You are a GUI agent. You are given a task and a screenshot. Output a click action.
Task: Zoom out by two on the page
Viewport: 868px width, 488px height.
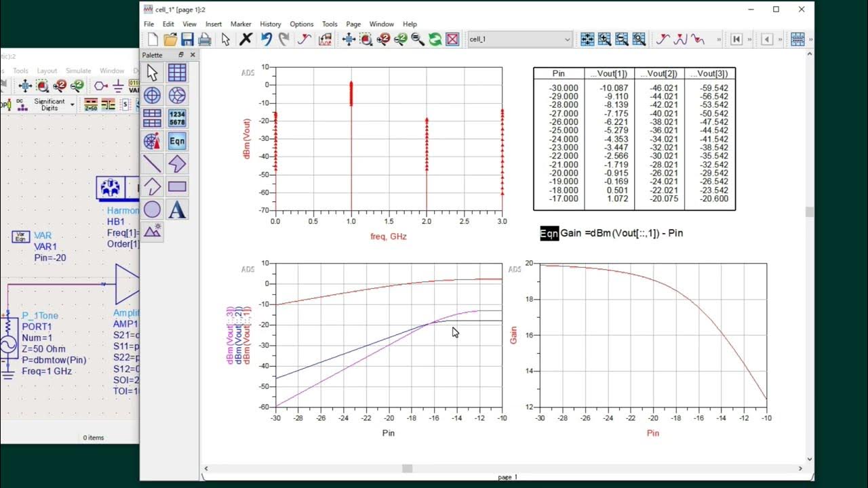click(x=400, y=39)
